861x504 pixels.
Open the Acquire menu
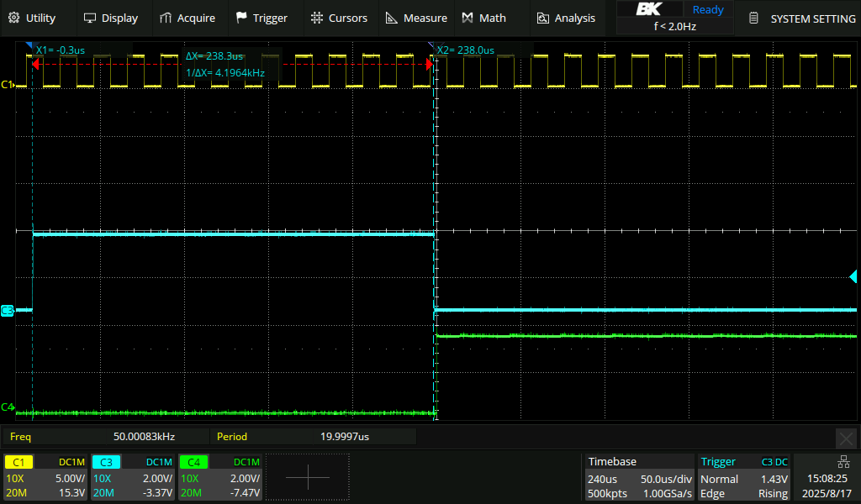pyautogui.click(x=188, y=18)
